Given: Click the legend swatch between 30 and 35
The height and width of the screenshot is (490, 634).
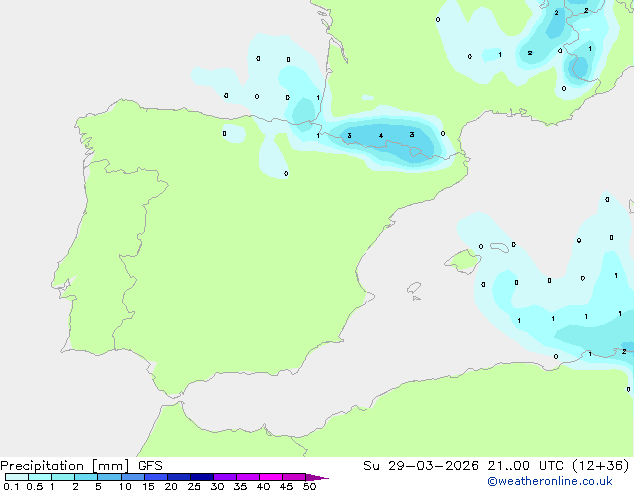Looking at the screenshot, I should click(x=225, y=477).
